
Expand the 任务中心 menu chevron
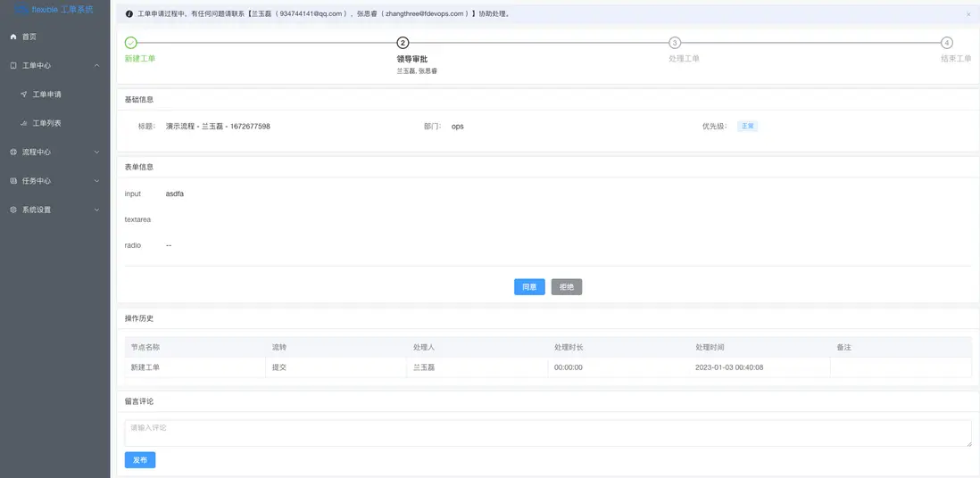(x=97, y=181)
